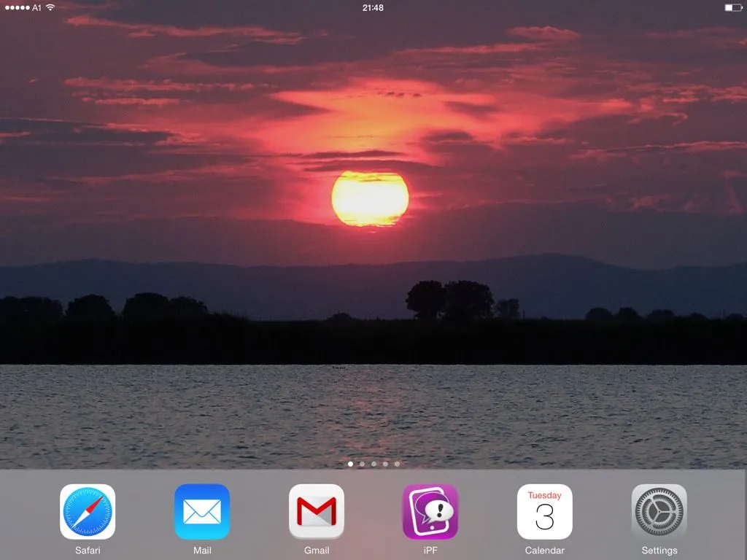747x560 pixels.
Task: Launch the purple iPF app icon
Action: 430,511
